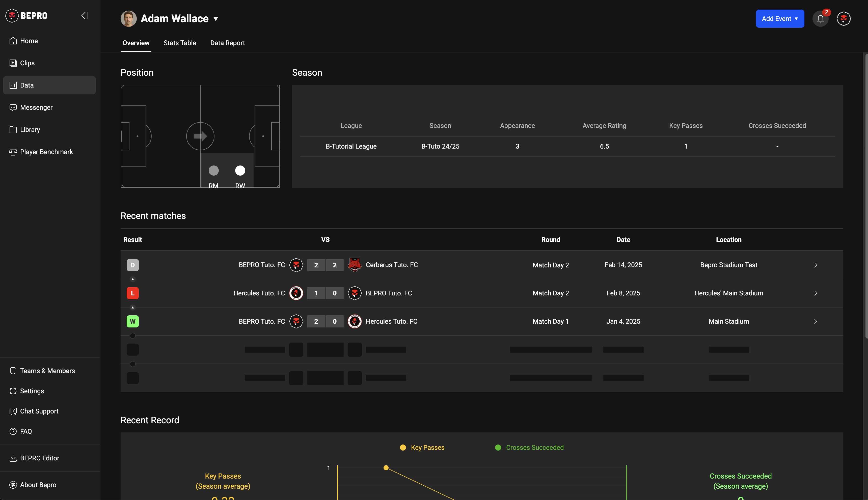Open Clips from the sidebar
This screenshot has width=868, height=500.
point(27,63)
